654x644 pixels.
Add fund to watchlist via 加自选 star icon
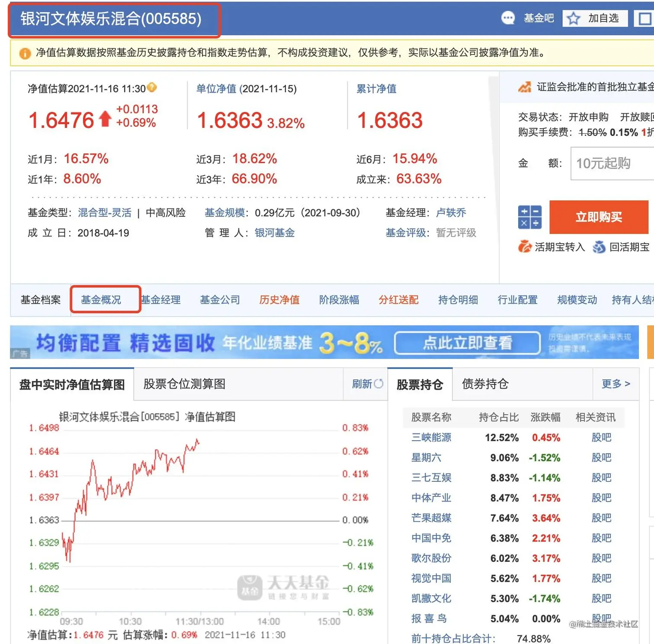(573, 19)
